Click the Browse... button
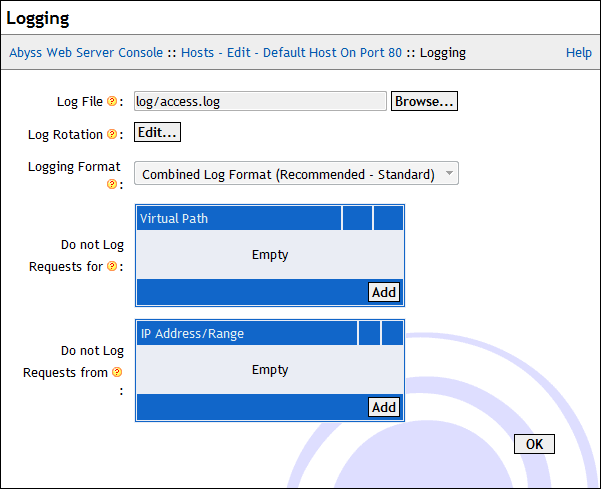This screenshot has width=601, height=489. click(x=424, y=101)
